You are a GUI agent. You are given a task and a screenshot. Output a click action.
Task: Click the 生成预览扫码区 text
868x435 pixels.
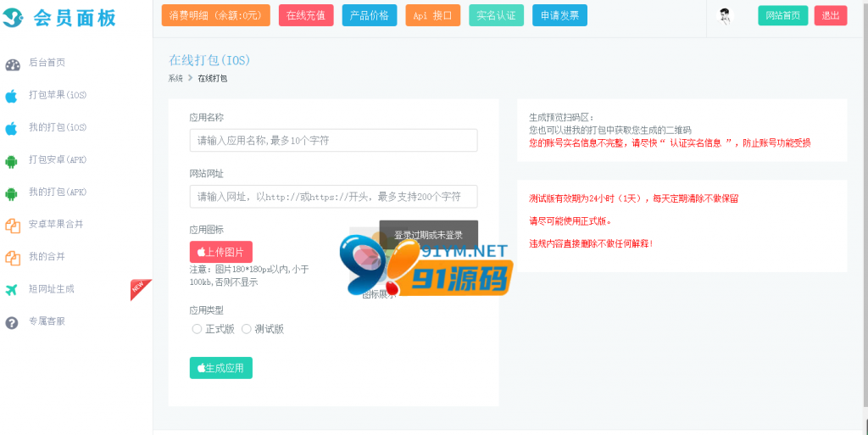pyautogui.click(x=561, y=117)
